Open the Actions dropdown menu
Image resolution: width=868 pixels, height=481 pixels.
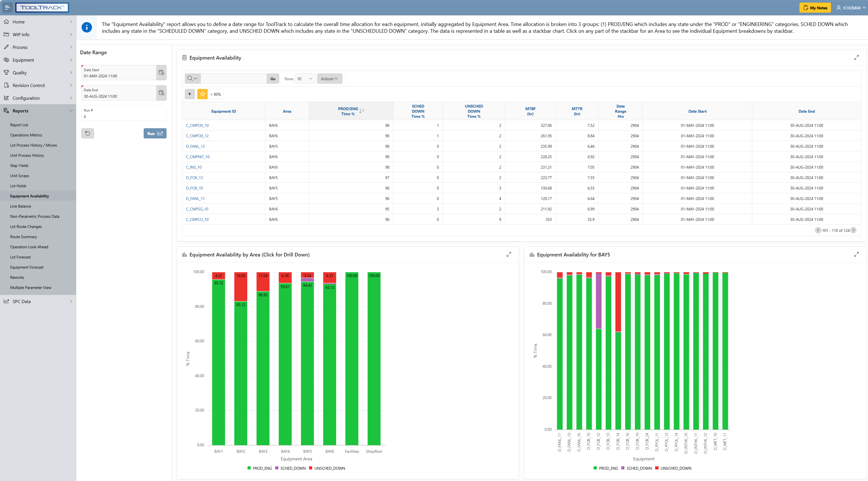point(329,78)
